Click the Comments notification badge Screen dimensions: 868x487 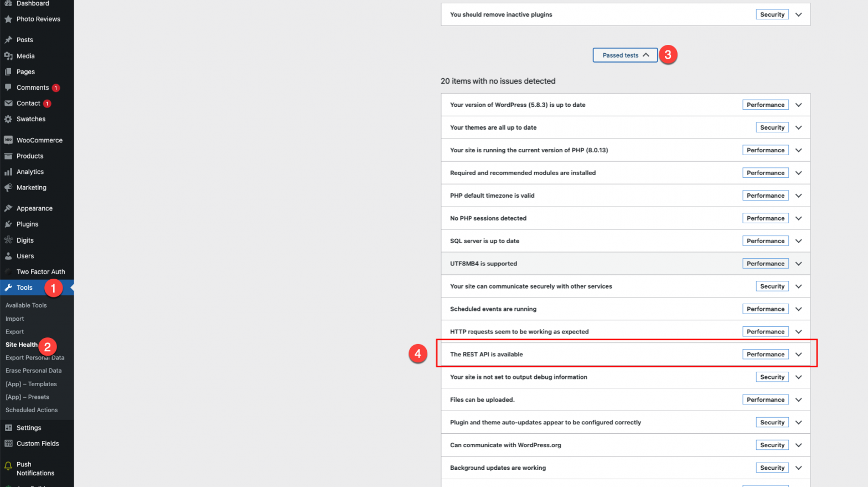coord(55,87)
